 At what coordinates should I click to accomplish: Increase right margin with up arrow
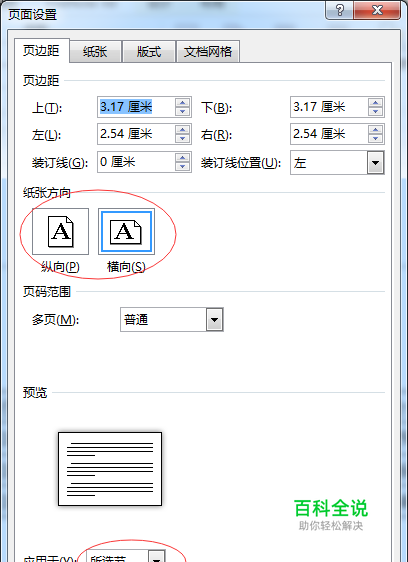(x=375, y=130)
